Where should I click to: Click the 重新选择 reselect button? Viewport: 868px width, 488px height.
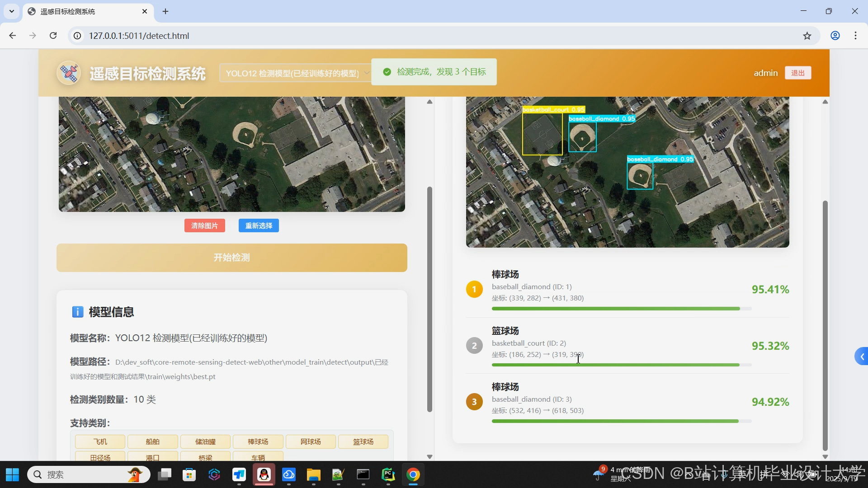pos(259,226)
